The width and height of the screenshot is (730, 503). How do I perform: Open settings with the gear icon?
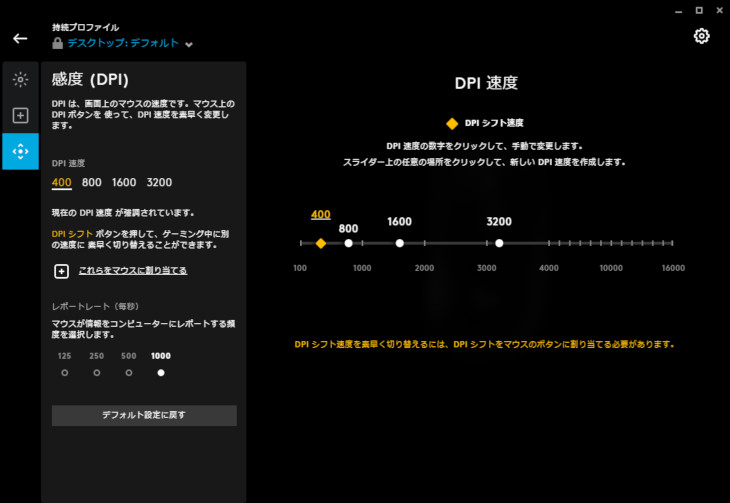click(x=701, y=36)
